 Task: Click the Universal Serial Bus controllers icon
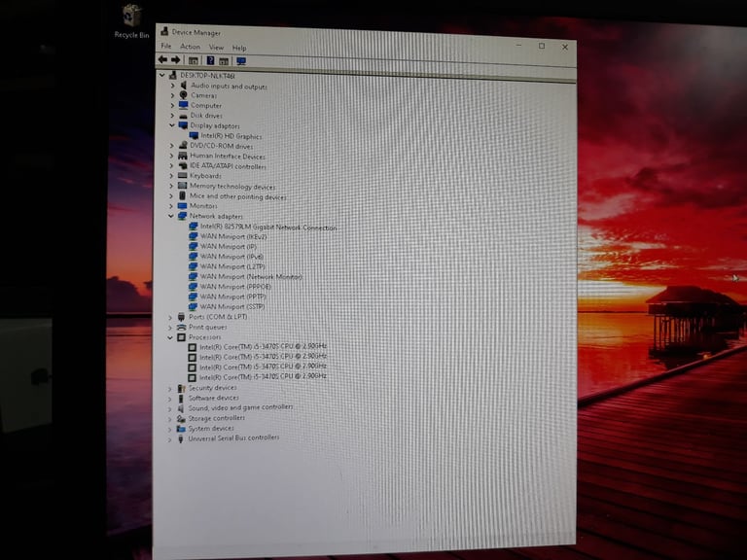click(181, 439)
